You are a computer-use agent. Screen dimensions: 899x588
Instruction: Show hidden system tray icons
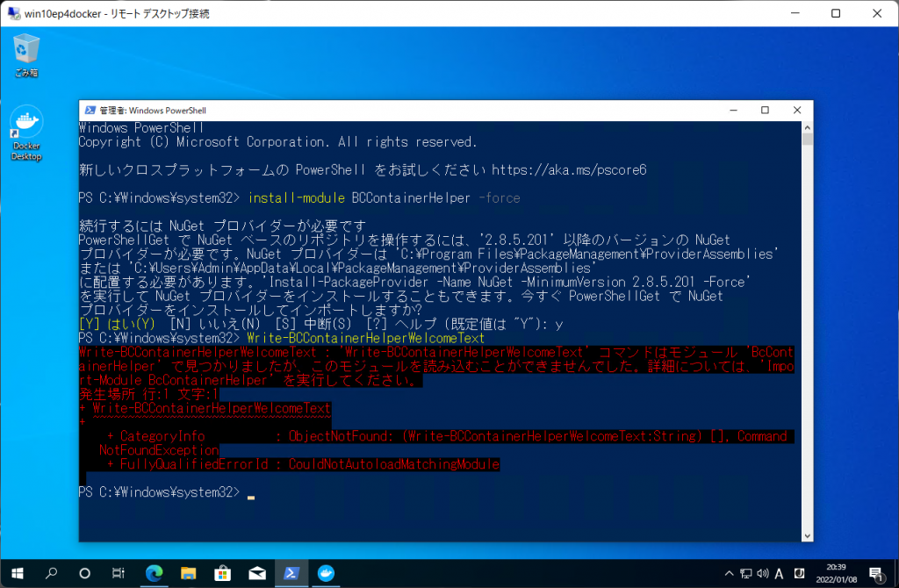click(729, 573)
